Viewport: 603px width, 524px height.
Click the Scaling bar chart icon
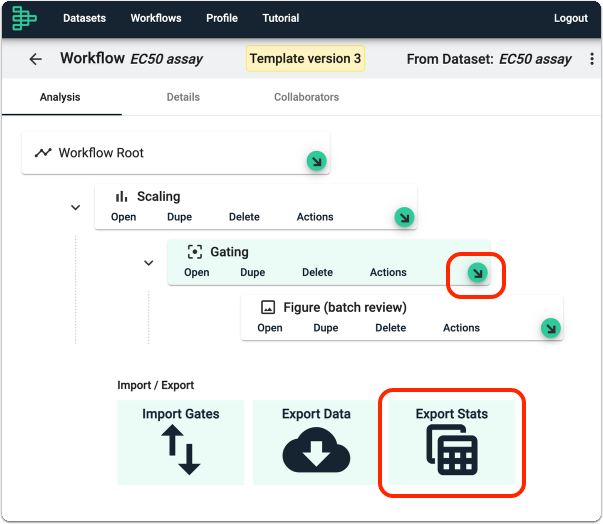pyautogui.click(x=122, y=196)
